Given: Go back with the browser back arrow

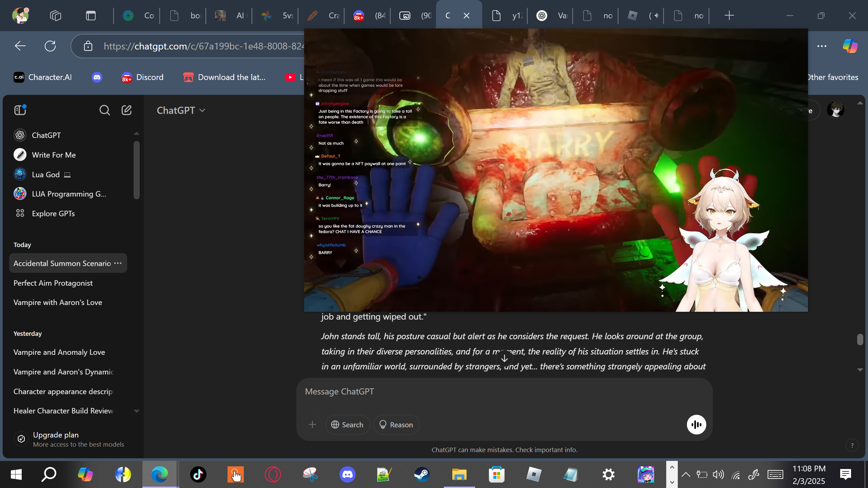Looking at the screenshot, I should [x=20, y=46].
